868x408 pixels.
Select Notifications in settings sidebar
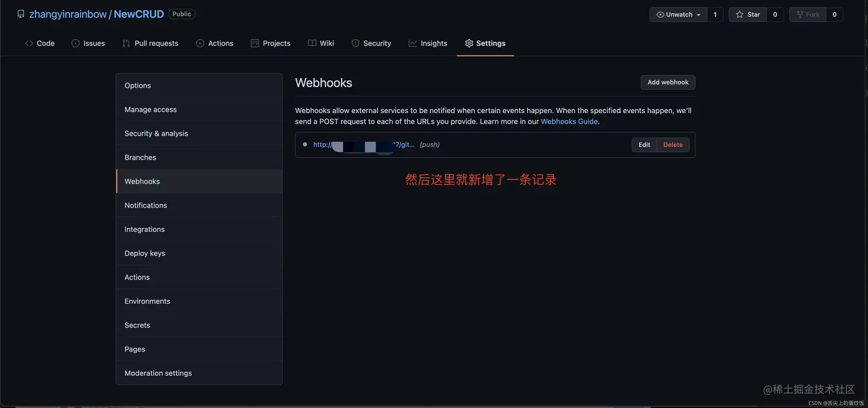click(x=199, y=205)
